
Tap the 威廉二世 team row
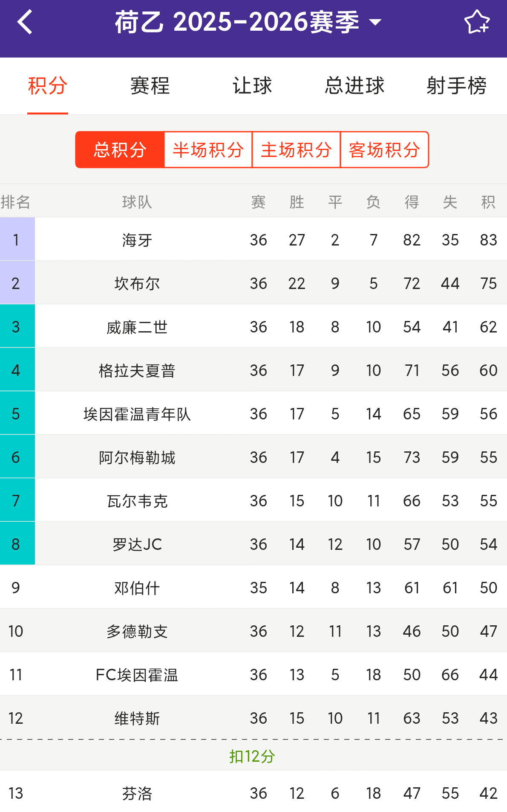137,327
